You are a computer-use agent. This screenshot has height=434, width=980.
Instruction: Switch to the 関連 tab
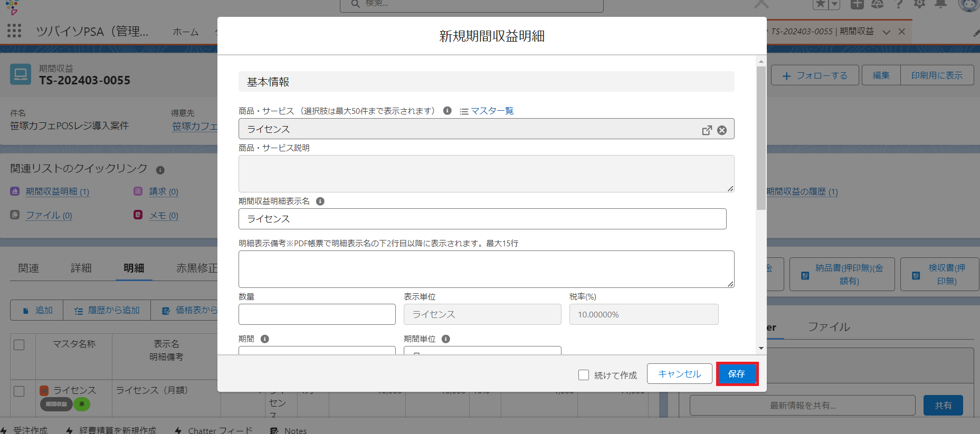click(x=28, y=268)
